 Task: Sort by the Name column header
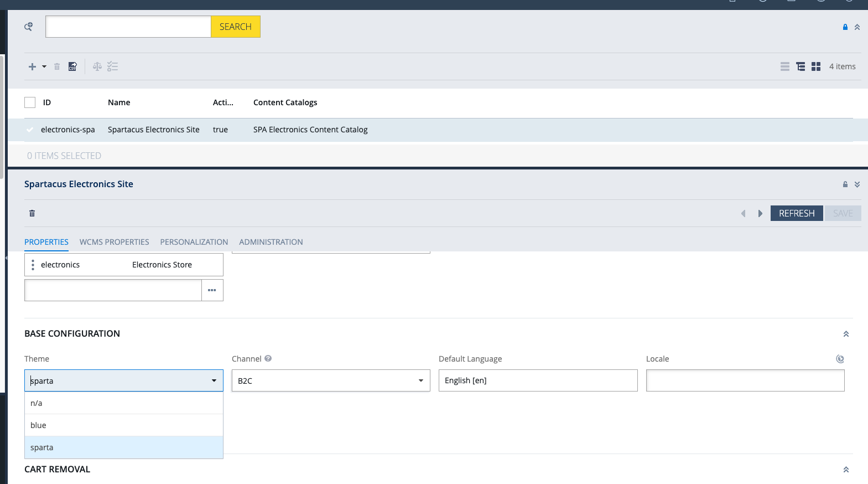119,102
